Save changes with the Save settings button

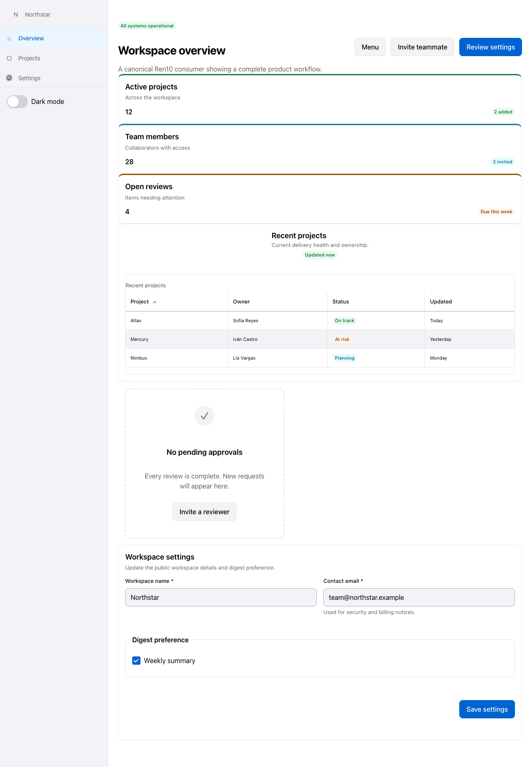(487, 709)
